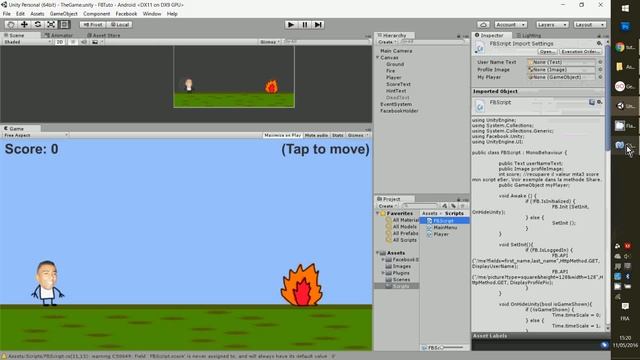Viewport: 640px width, 360px height.
Task: Click the Step frame button
Action: (x=318, y=24)
